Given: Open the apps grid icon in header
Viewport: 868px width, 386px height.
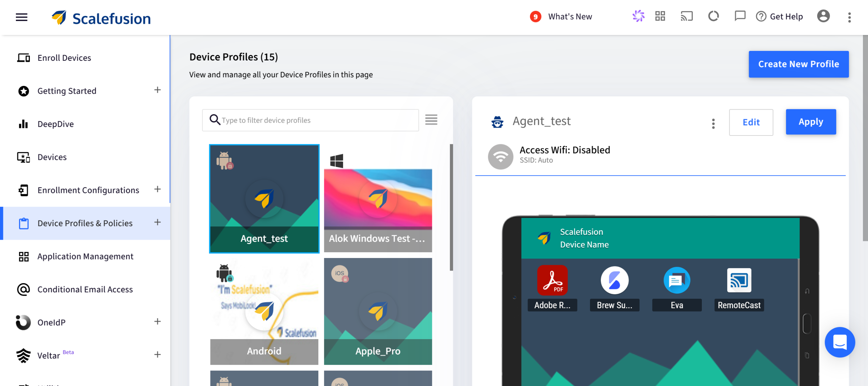Looking at the screenshot, I should tap(660, 16).
